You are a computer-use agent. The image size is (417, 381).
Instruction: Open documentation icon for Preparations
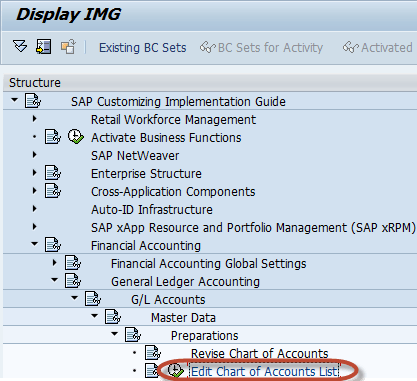coord(133,335)
